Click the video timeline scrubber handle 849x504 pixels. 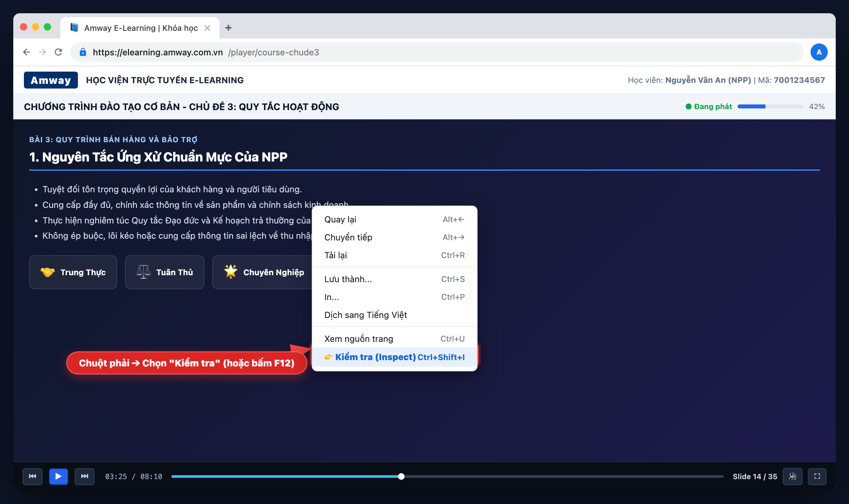click(401, 476)
